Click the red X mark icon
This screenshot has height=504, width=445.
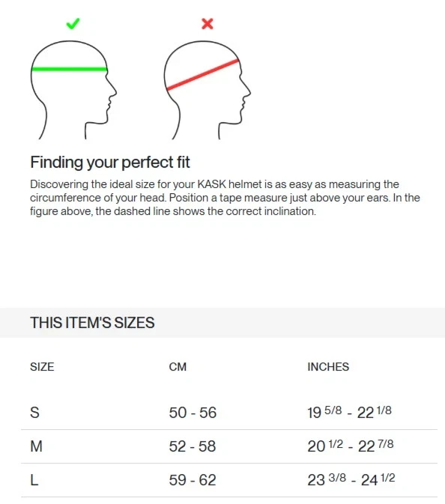[x=208, y=24]
